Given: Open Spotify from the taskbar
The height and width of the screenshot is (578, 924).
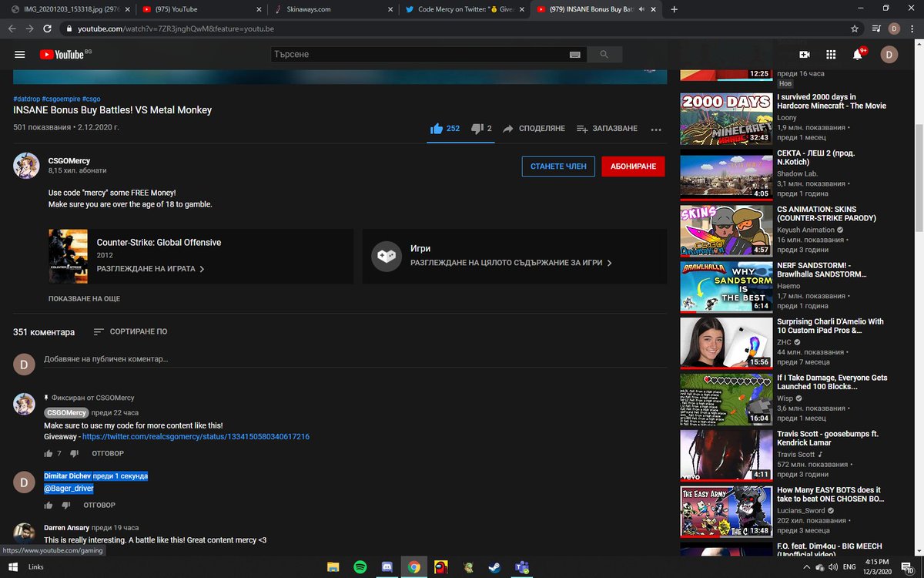Looking at the screenshot, I should [x=360, y=567].
